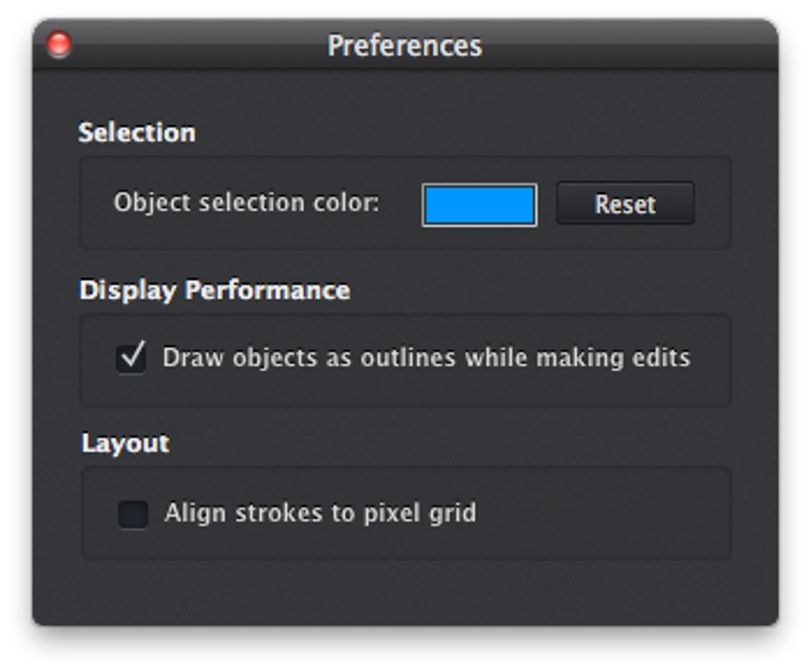Disable drawing objects as outlines checkbox
811x672 pixels.
click(x=132, y=358)
